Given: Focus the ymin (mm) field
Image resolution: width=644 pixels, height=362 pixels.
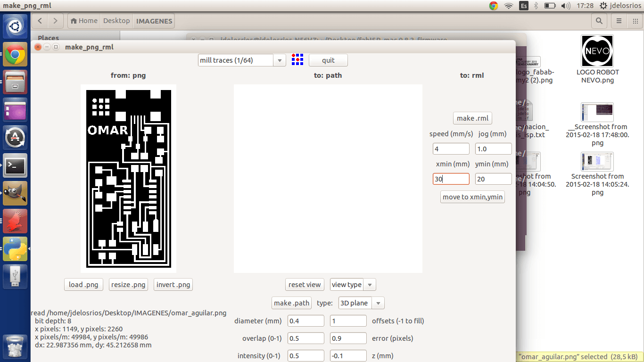Looking at the screenshot, I should point(494,179).
